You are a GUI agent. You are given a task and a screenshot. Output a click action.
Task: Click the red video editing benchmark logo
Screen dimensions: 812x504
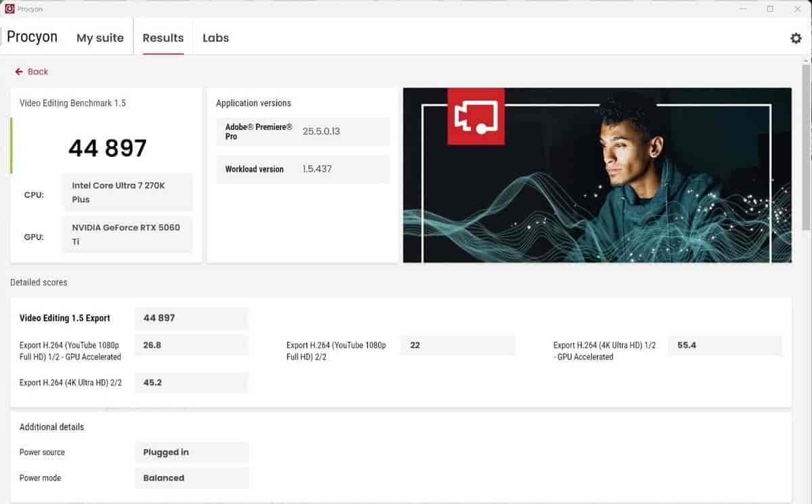[476, 116]
